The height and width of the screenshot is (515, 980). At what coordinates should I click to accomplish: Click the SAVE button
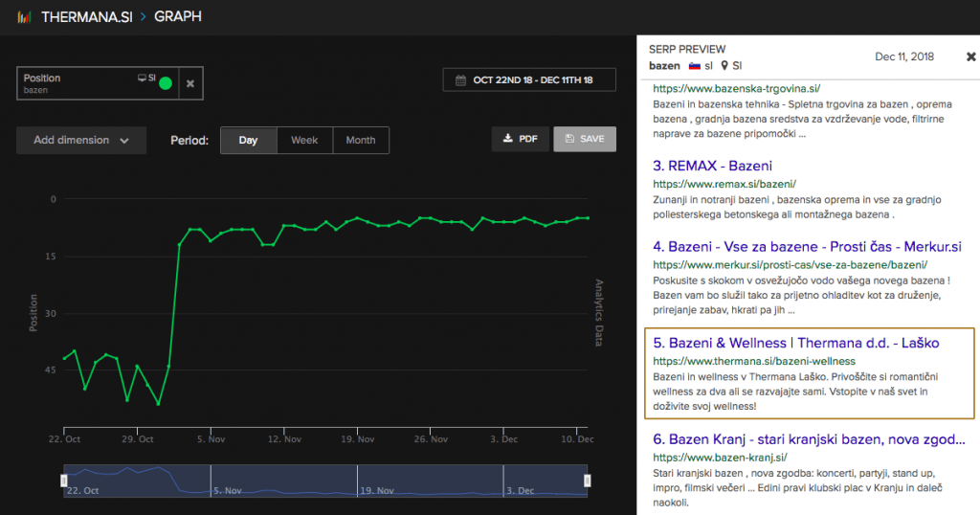click(584, 140)
